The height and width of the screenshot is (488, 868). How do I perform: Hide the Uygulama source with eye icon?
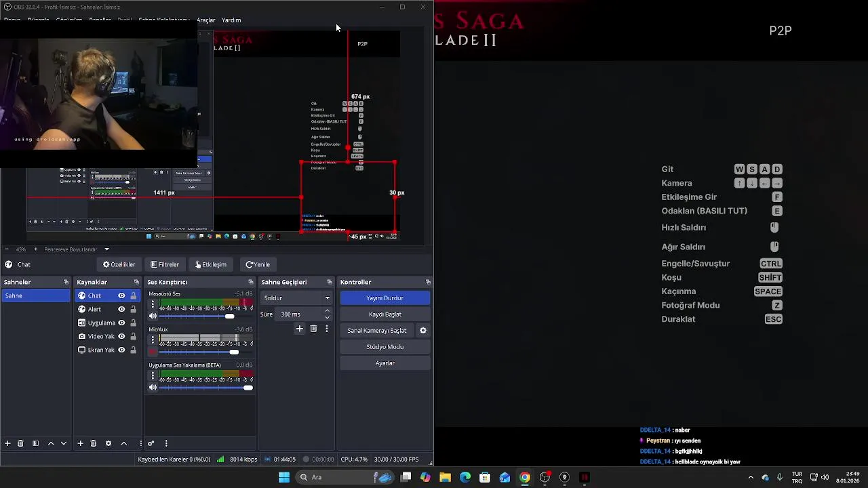click(121, 323)
